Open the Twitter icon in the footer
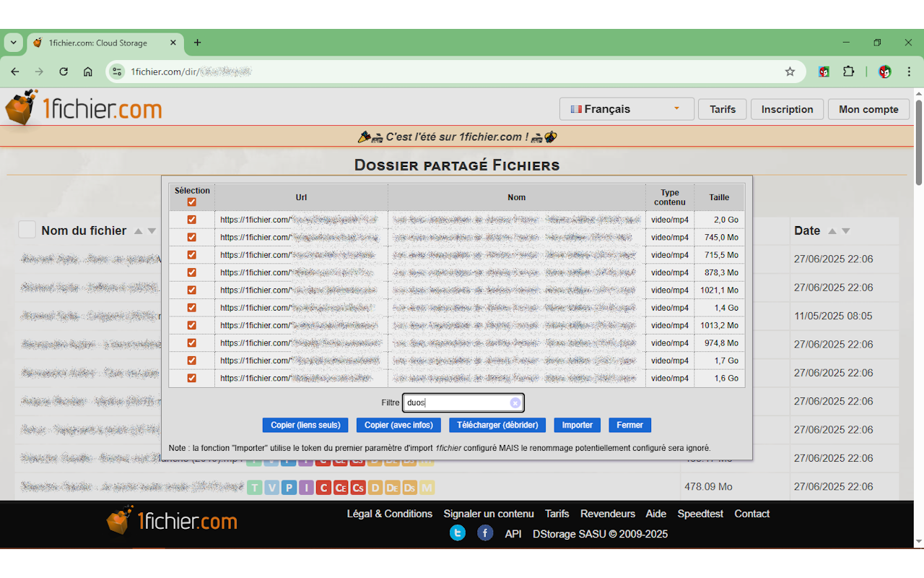 [x=458, y=533]
